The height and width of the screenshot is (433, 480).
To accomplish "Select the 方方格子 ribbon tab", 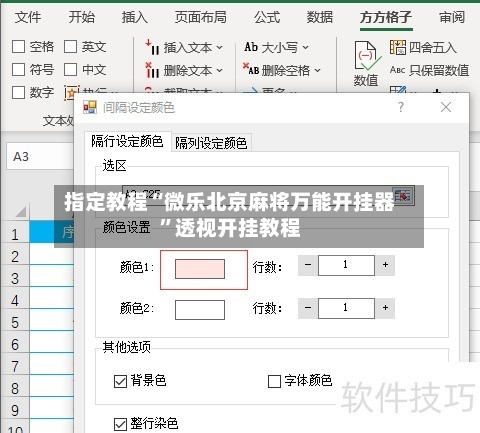I will tap(386, 17).
